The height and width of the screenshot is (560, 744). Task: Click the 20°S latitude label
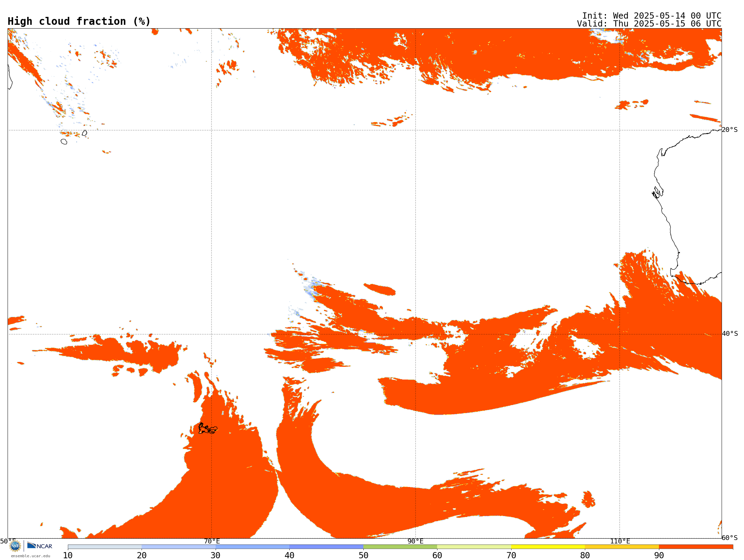(730, 130)
